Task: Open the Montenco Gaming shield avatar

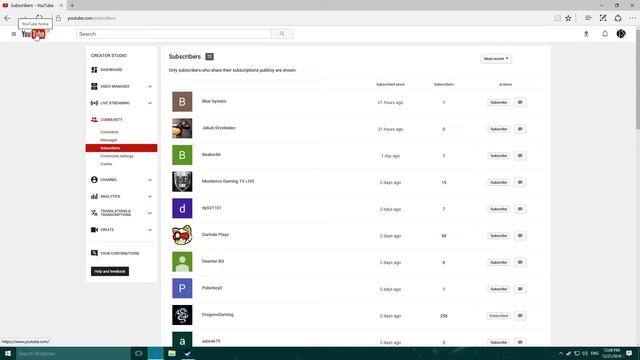Action: (x=182, y=182)
